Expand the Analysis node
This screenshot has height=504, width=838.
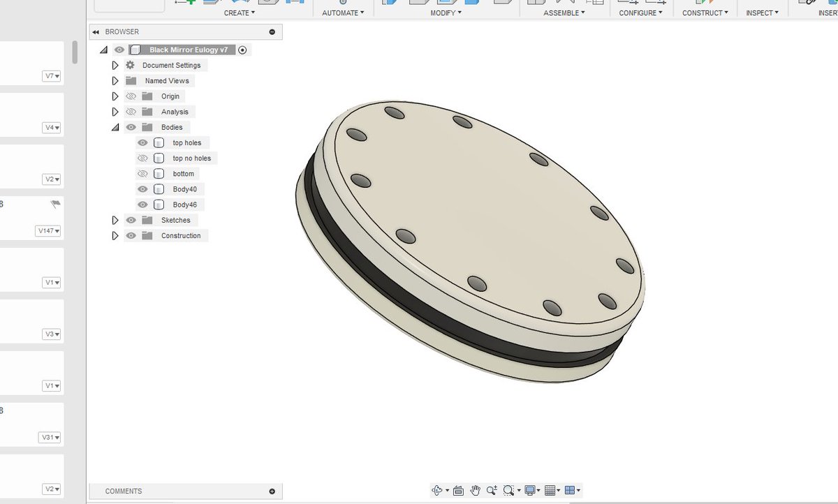(x=115, y=112)
